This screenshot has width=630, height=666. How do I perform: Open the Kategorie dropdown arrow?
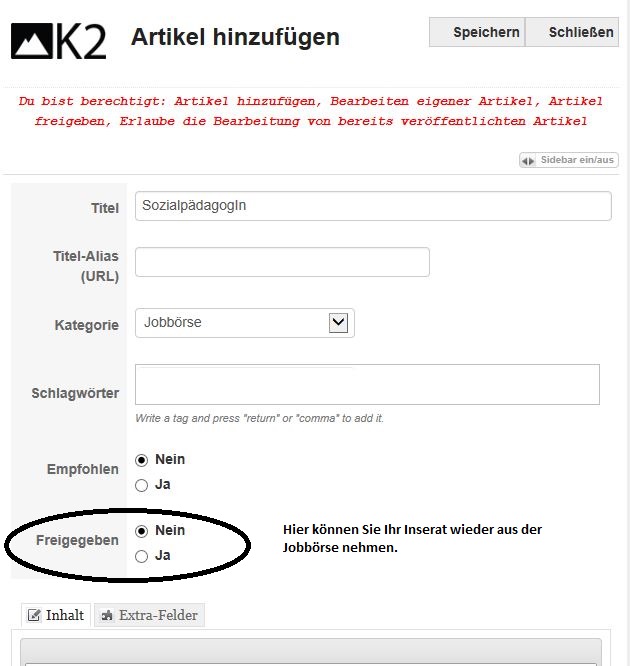tap(338, 323)
